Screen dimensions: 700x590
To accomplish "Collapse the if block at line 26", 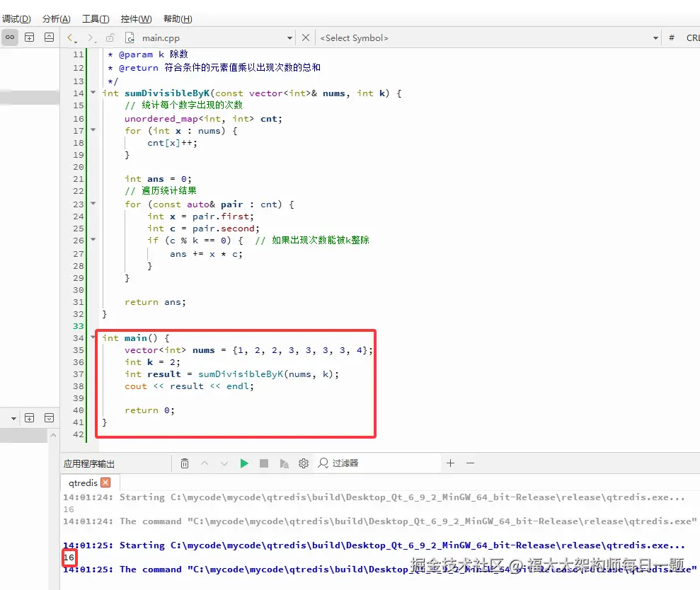I will 93,240.
